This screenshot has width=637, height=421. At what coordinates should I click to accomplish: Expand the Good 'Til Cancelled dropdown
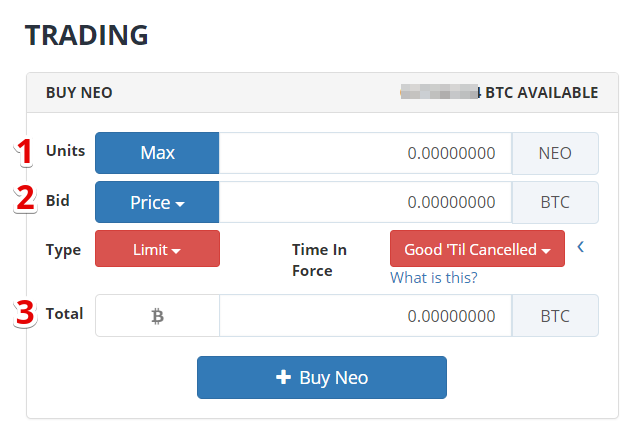click(477, 249)
